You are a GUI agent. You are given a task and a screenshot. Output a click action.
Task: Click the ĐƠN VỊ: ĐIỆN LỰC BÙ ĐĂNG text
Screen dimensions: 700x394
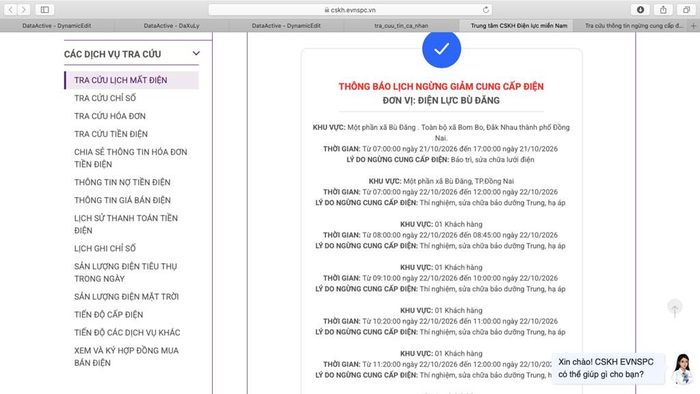(x=441, y=100)
